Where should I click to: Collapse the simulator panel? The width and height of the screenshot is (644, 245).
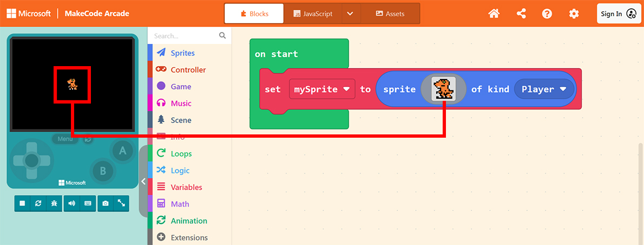(143, 182)
